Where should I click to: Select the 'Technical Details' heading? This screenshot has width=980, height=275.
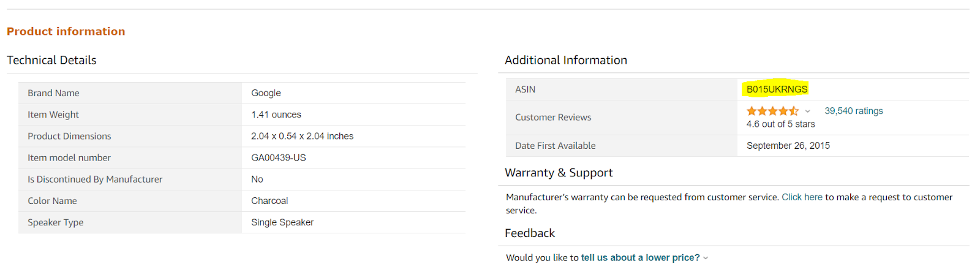[51, 60]
